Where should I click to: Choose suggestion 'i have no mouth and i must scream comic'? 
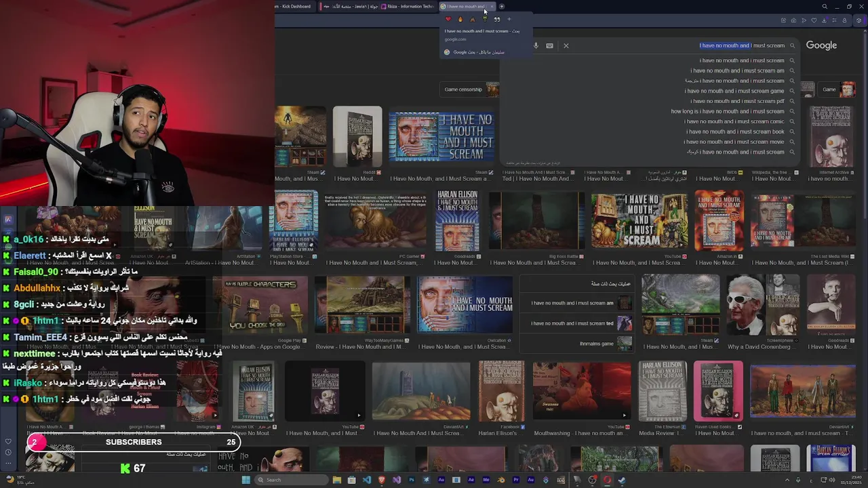coord(734,121)
